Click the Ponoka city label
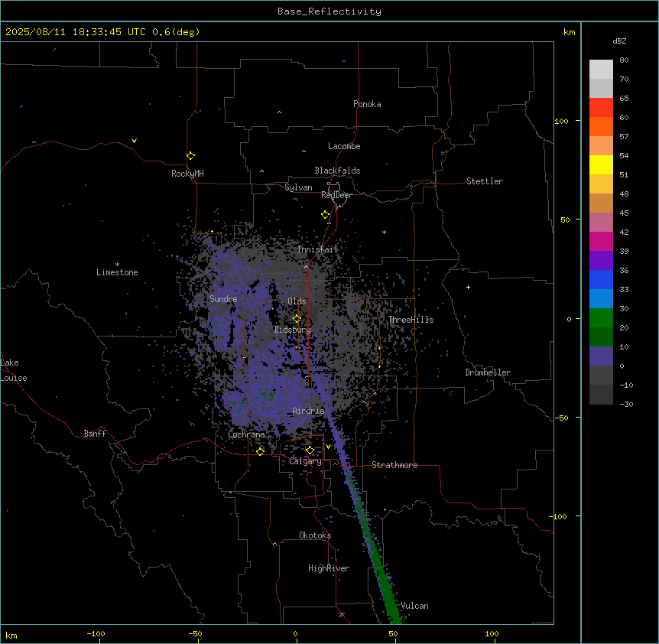This screenshot has height=644, width=659. click(367, 104)
